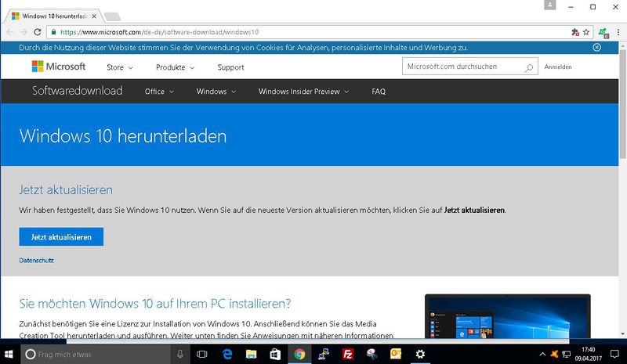Open FileZilla from the taskbar
This screenshot has width=627, height=364.
point(347,354)
